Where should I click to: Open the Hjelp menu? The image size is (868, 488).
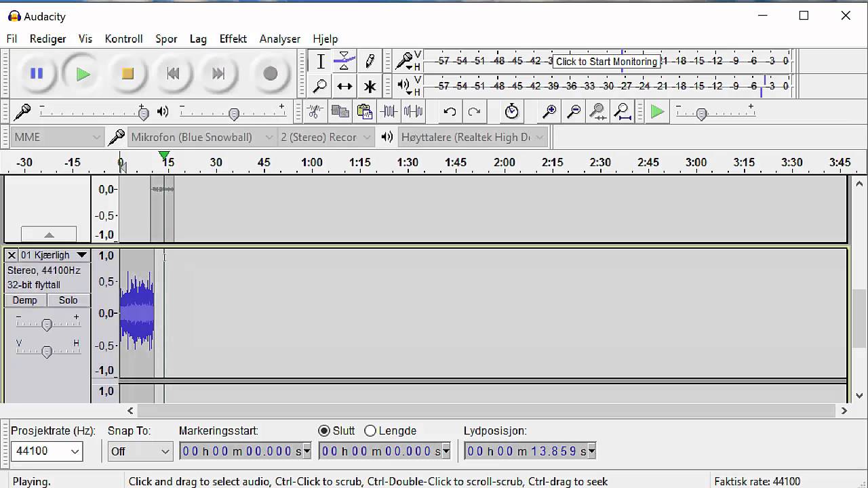click(325, 39)
